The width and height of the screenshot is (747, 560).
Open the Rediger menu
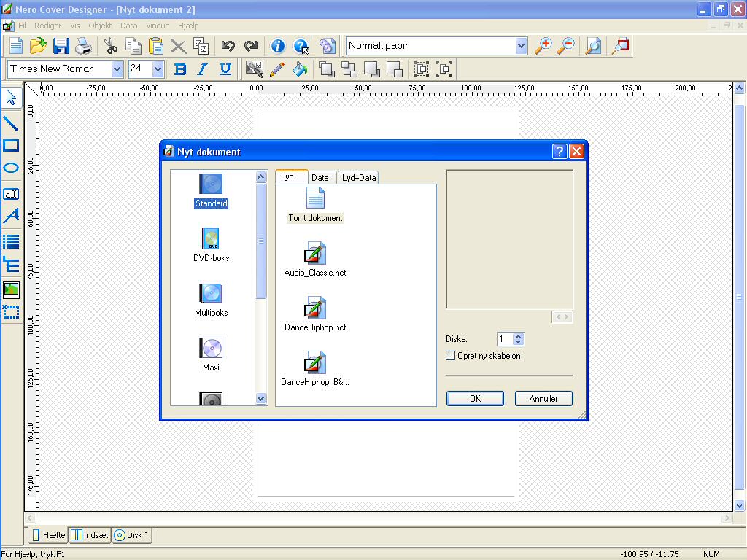point(47,26)
